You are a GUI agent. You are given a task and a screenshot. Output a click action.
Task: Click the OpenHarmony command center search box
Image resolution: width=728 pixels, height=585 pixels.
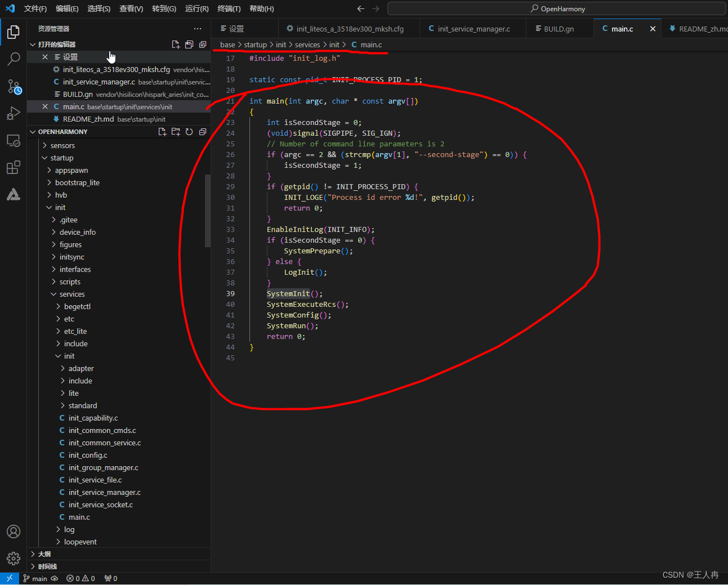tap(556, 8)
